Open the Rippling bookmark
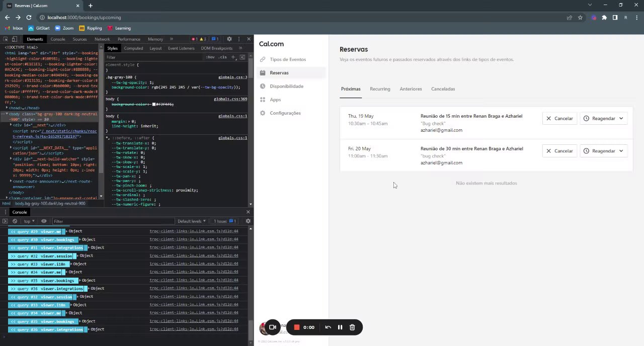 click(x=91, y=28)
